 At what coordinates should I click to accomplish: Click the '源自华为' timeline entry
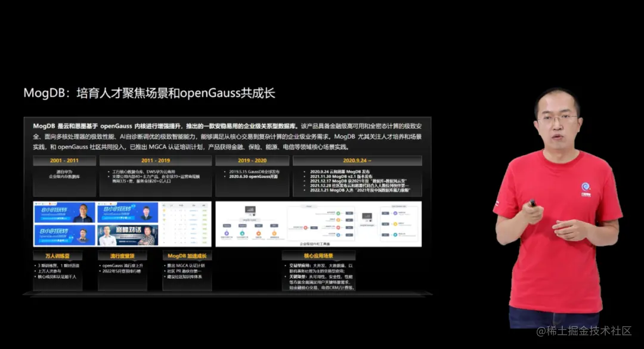tap(64, 171)
